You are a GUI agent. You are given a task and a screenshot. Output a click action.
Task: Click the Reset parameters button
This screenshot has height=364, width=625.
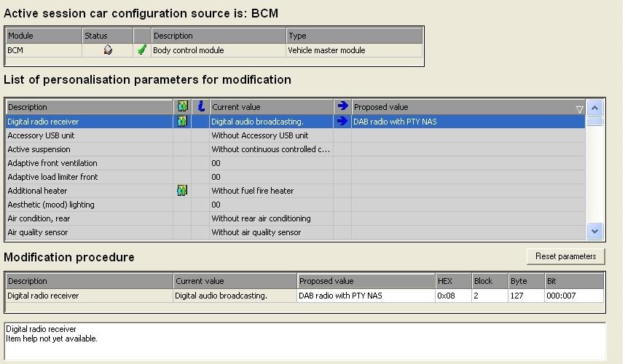click(x=565, y=256)
